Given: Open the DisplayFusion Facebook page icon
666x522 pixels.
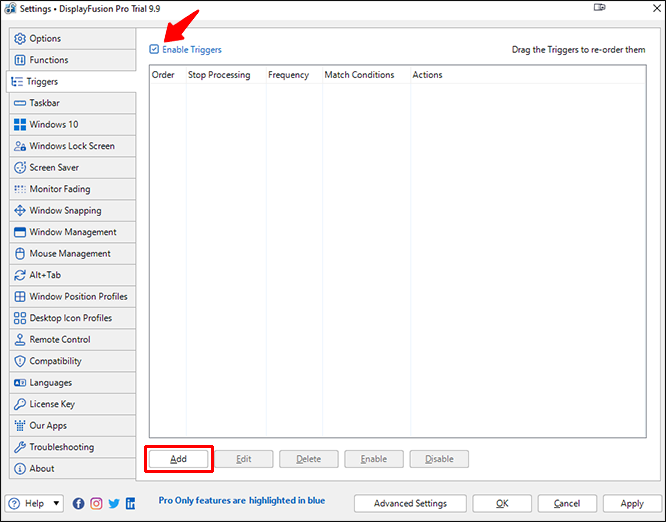Looking at the screenshot, I should 79,504.
